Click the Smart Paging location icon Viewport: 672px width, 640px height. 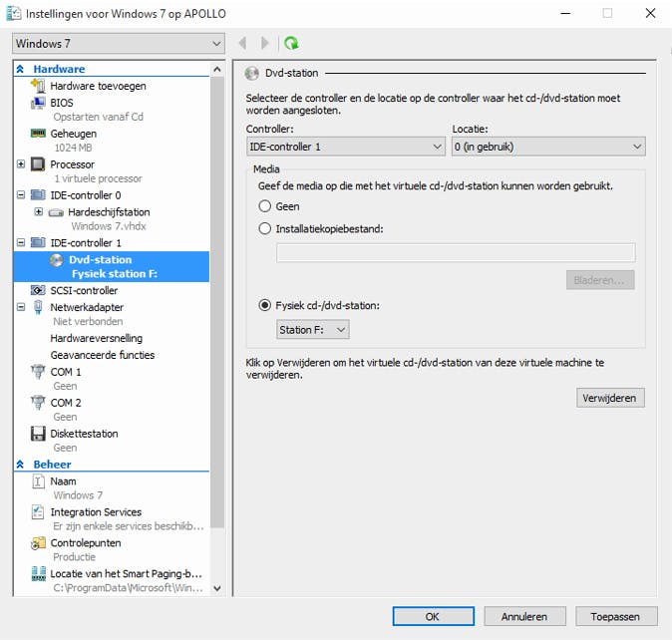pyautogui.click(x=39, y=573)
